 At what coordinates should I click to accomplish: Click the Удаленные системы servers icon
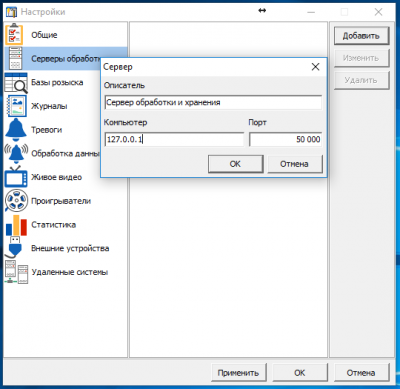pos(16,272)
